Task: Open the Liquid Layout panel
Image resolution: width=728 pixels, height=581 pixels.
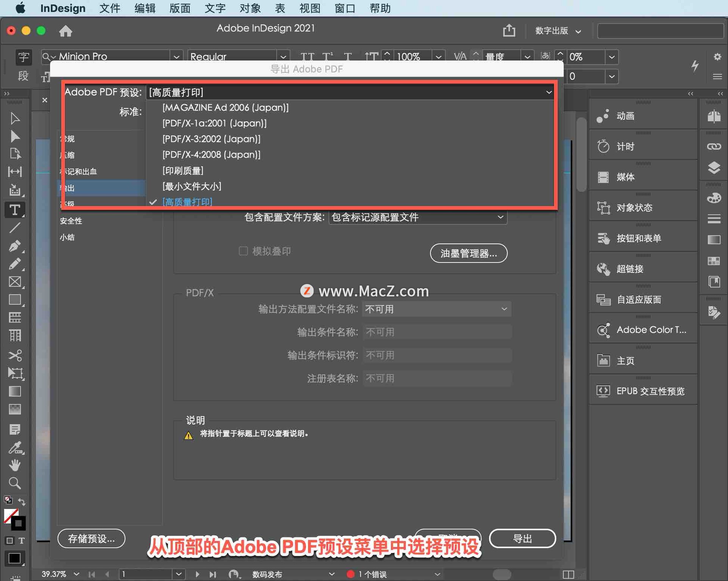Action: point(643,300)
